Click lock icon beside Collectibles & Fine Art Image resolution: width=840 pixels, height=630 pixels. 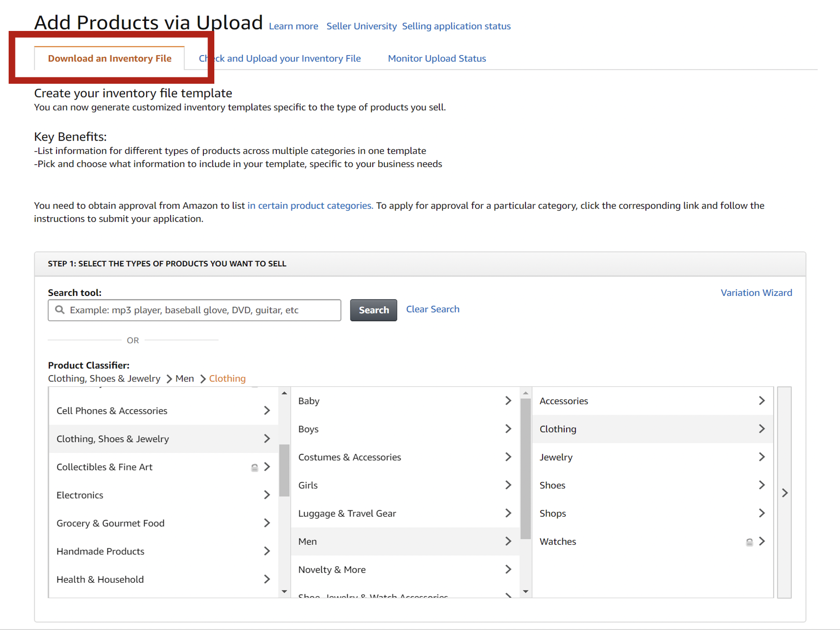pos(255,467)
